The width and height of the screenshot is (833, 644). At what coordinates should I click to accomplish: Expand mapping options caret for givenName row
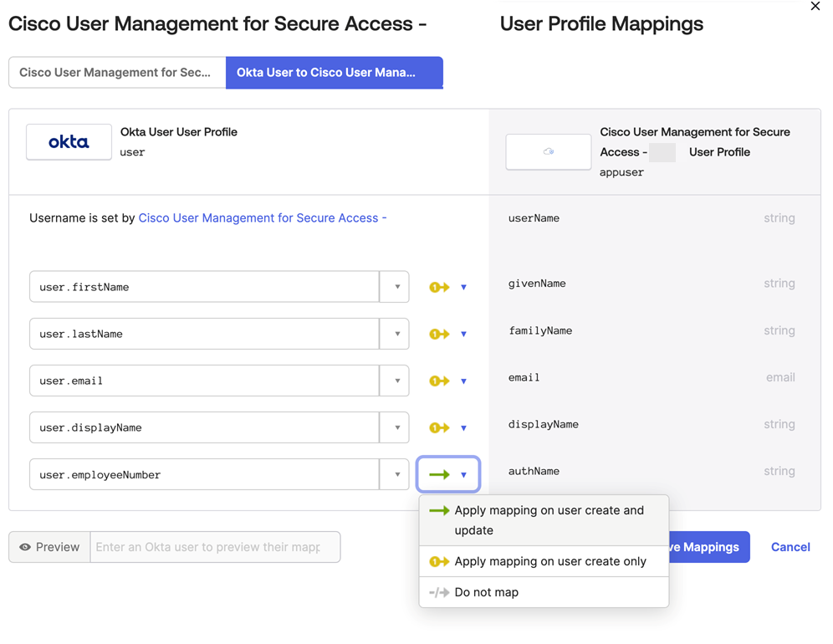[x=464, y=288]
